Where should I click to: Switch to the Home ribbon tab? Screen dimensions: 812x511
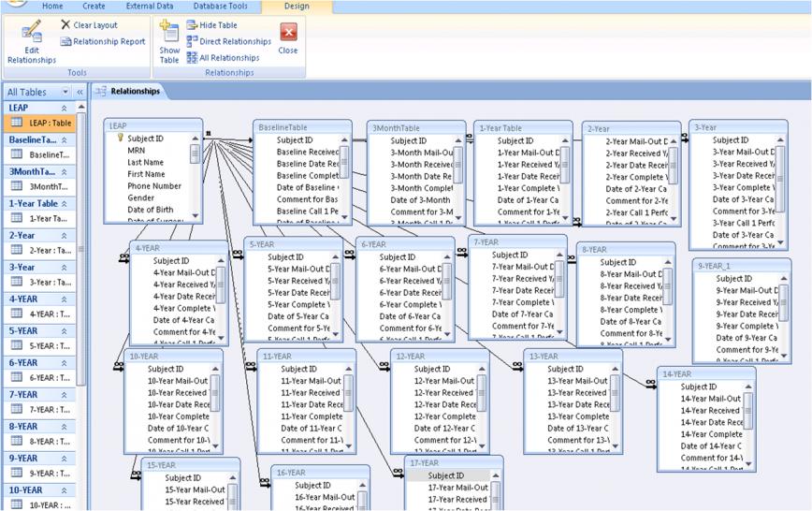(52, 6)
